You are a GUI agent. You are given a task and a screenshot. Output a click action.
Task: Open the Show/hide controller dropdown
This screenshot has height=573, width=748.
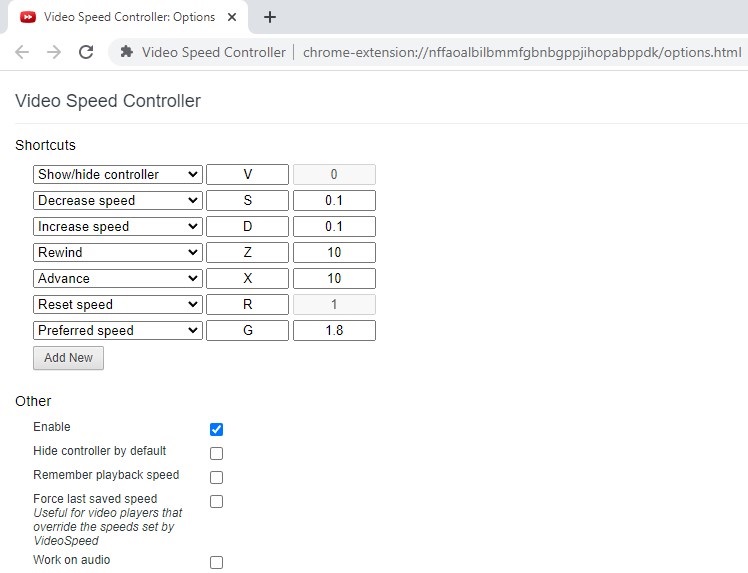pos(118,174)
